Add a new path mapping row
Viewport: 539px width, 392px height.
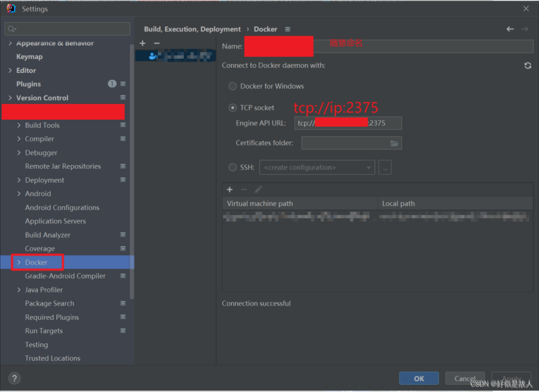[x=230, y=190]
